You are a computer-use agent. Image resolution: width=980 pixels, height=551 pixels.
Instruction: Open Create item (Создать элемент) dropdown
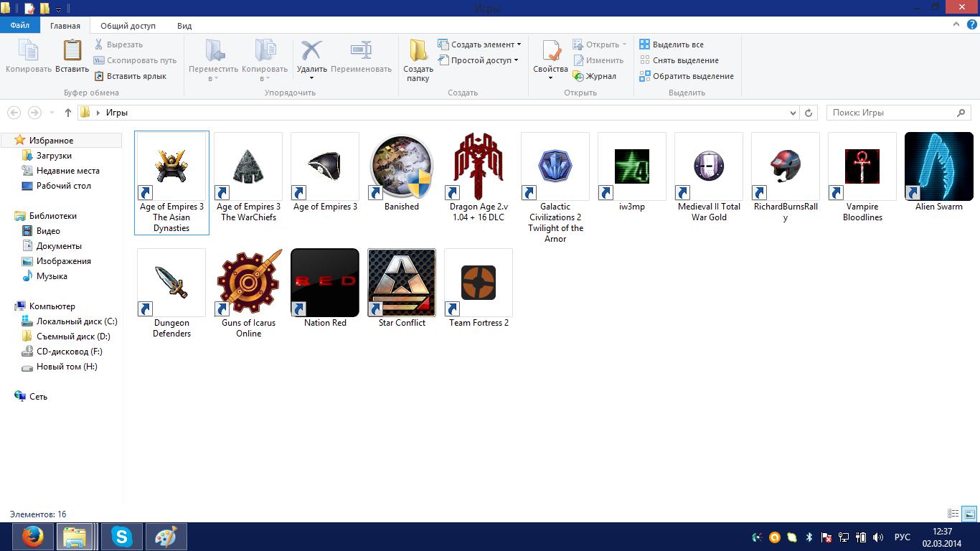pos(479,44)
